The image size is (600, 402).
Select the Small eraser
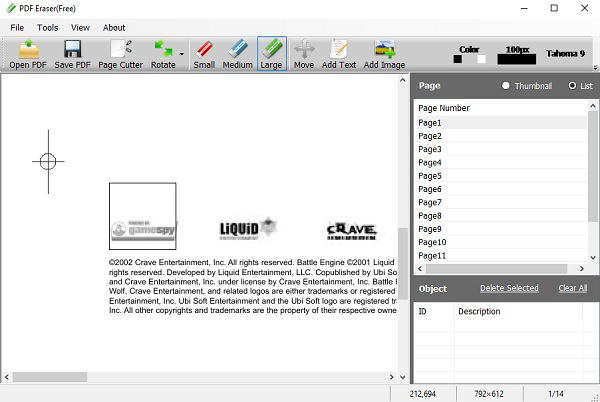(x=204, y=54)
